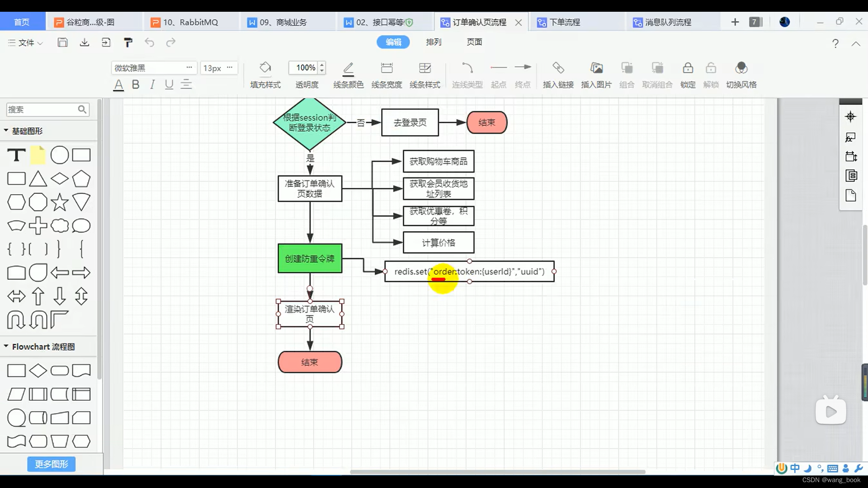868x488 pixels.
Task: Click font color A swatch
Action: (118, 84)
